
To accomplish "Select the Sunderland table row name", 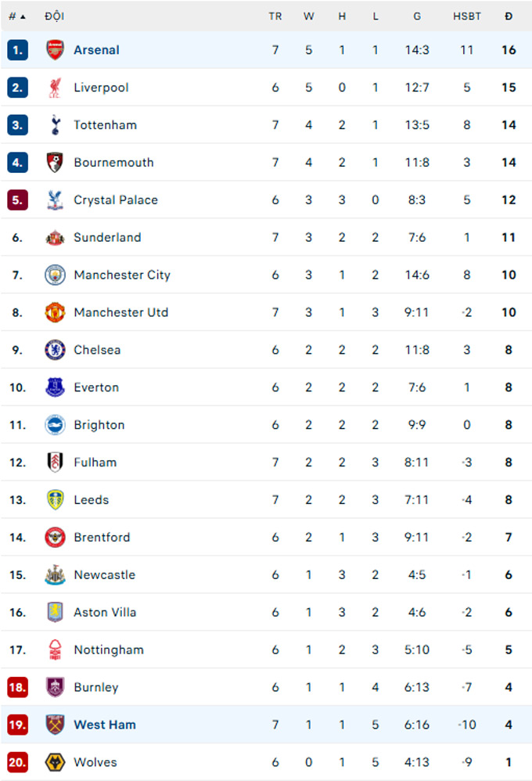I will [107, 238].
